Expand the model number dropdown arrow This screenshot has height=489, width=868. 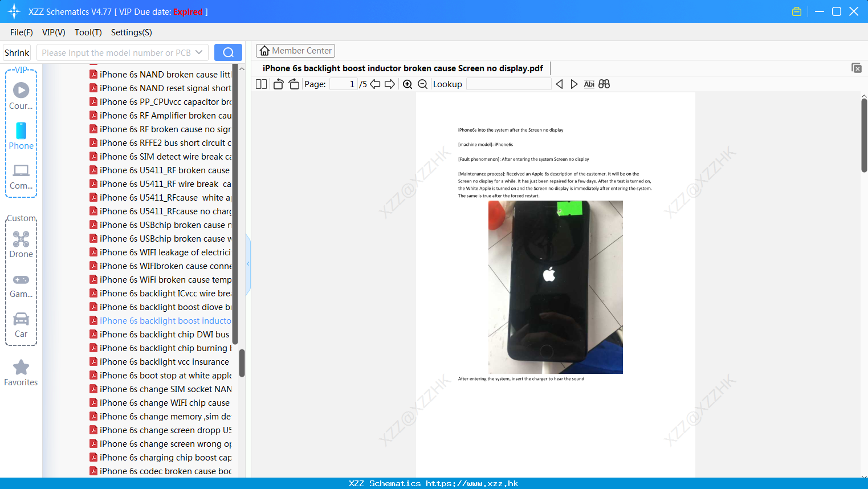point(199,52)
